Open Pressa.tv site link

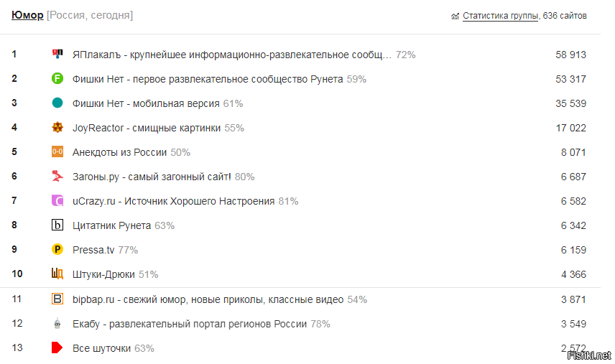click(93, 250)
